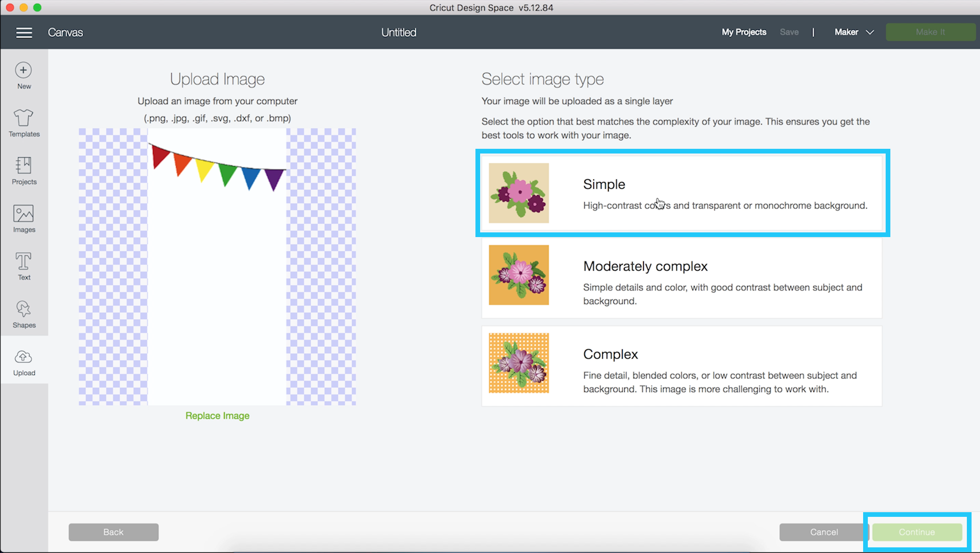Image resolution: width=980 pixels, height=553 pixels.
Task: Click Cancel to dismiss
Action: pos(823,532)
